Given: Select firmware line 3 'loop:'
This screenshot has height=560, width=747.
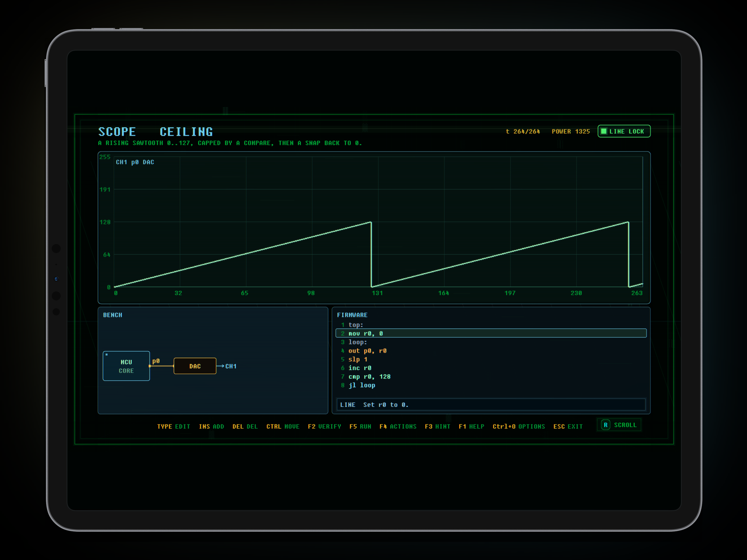Looking at the screenshot, I should pyautogui.click(x=491, y=342).
